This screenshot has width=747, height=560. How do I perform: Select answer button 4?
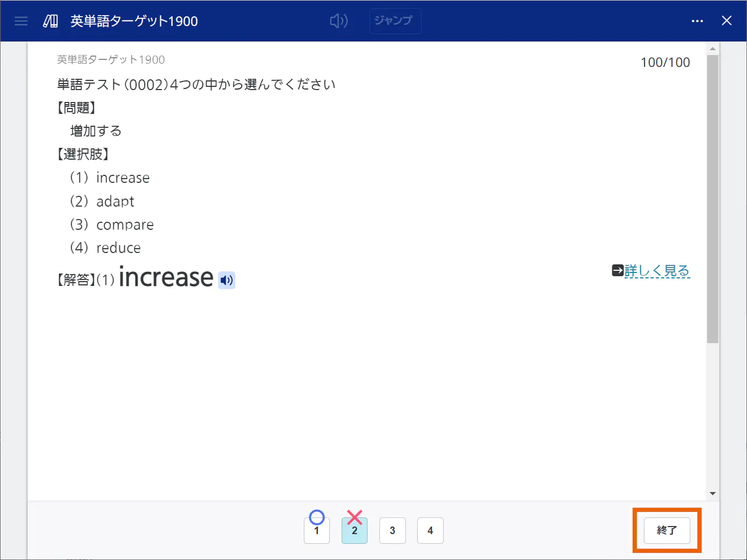(430, 530)
